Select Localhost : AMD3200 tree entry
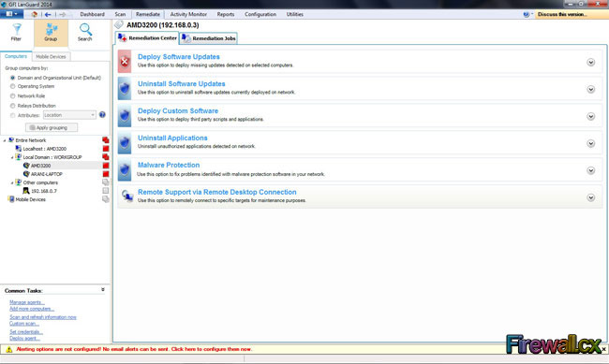 pos(44,149)
